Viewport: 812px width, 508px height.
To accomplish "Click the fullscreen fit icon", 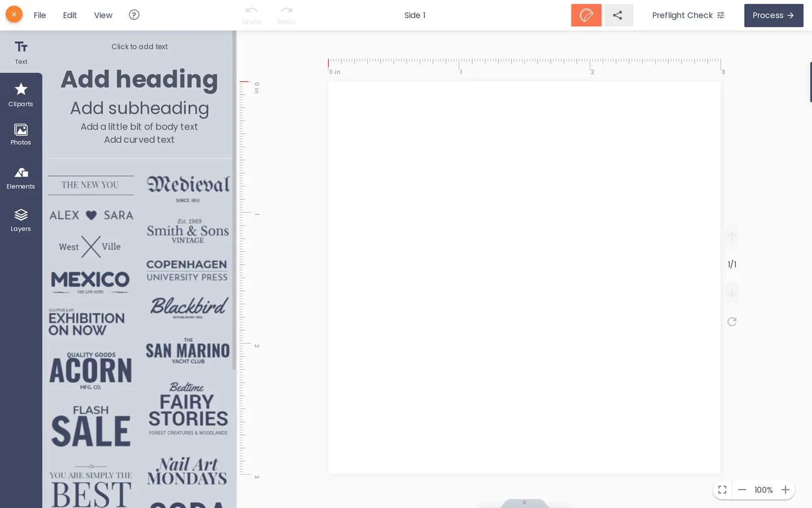I will [722, 490].
